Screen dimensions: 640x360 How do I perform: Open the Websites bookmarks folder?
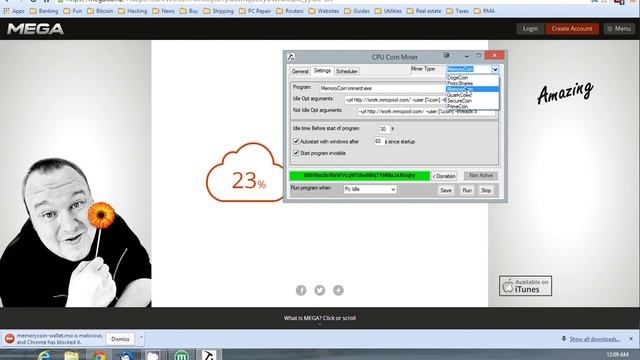324,11
